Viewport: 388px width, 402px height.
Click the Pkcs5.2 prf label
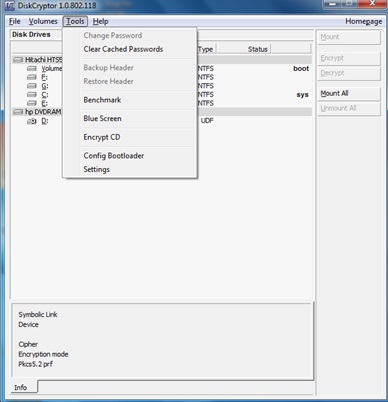click(x=35, y=364)
